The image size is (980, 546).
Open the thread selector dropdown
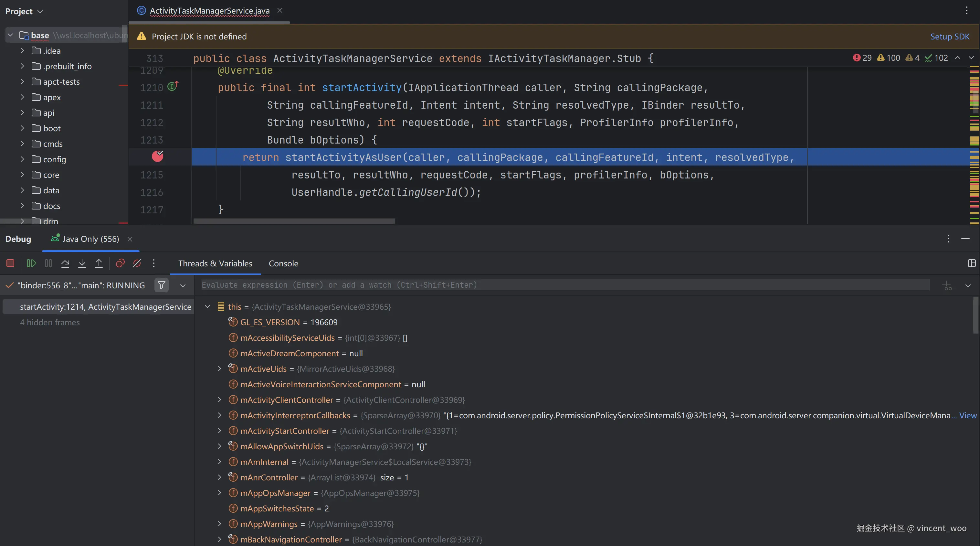pyautogui.click(x=183, y=285)
